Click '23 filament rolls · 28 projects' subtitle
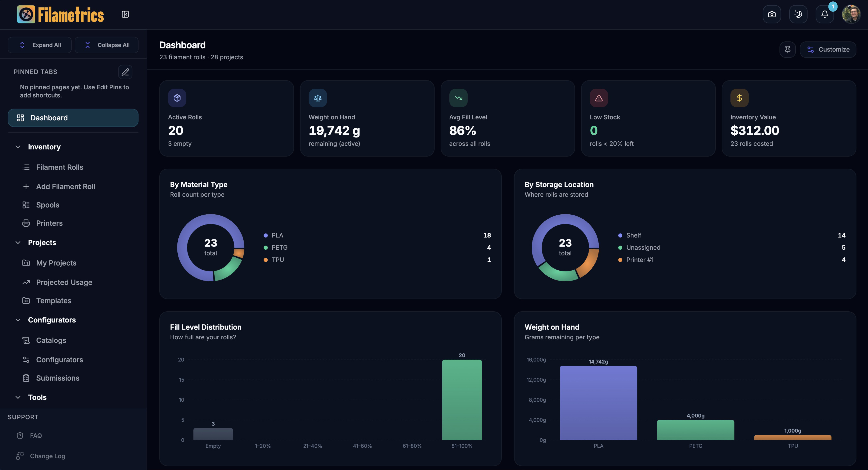 (201, 57)
